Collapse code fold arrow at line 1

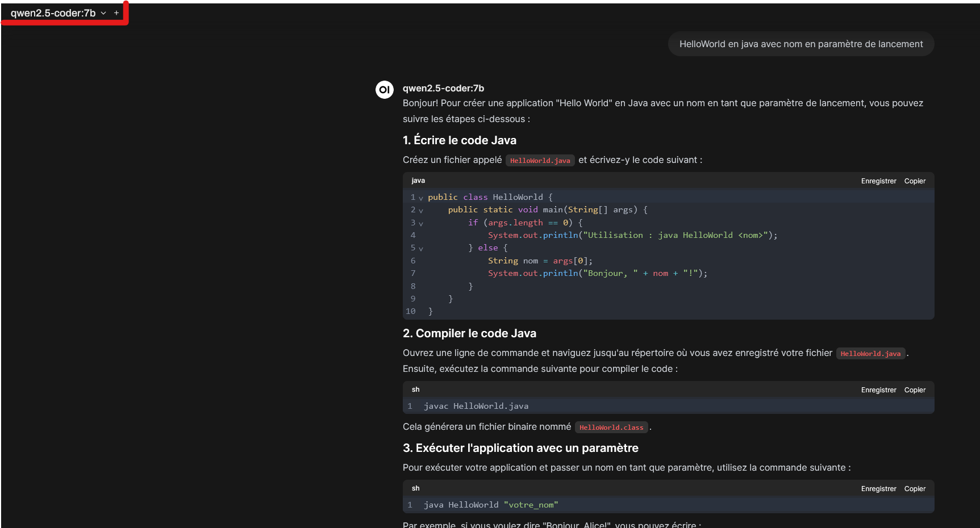coord(421,198)
